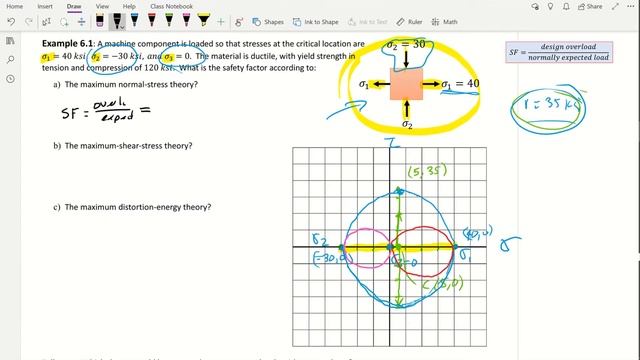This screenshot has width=640, height=360.
Task: Select the black pen
Action: tap(117, 20)
